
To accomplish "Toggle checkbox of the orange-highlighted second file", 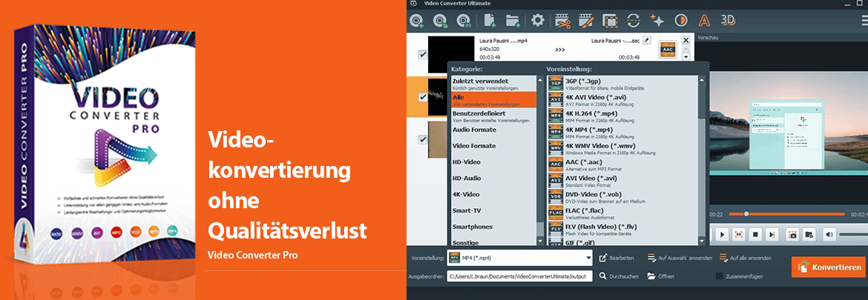I will pyautogui.click(x=423, y=96).
